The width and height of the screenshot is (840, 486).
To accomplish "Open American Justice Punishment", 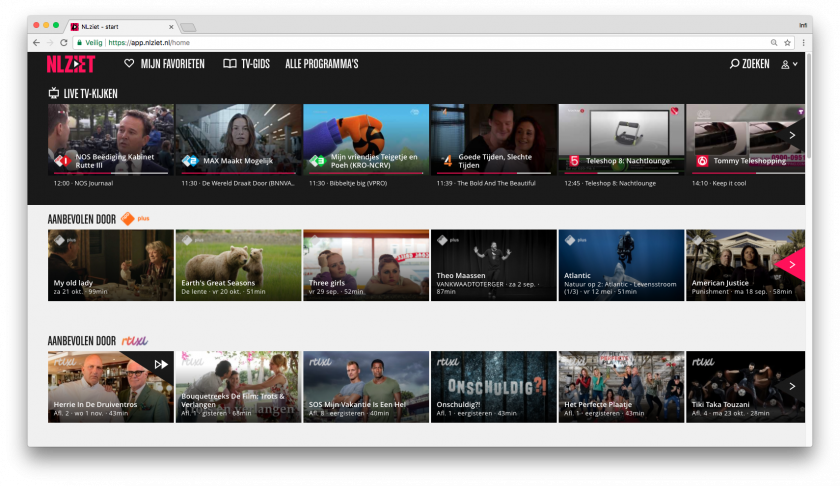I will click(x=745, y=265).
